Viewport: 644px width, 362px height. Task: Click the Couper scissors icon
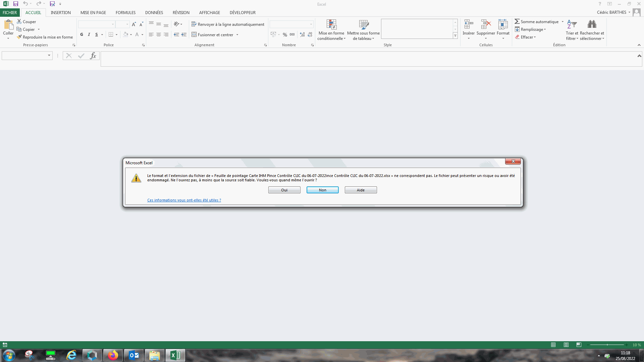tap(19, 21)
